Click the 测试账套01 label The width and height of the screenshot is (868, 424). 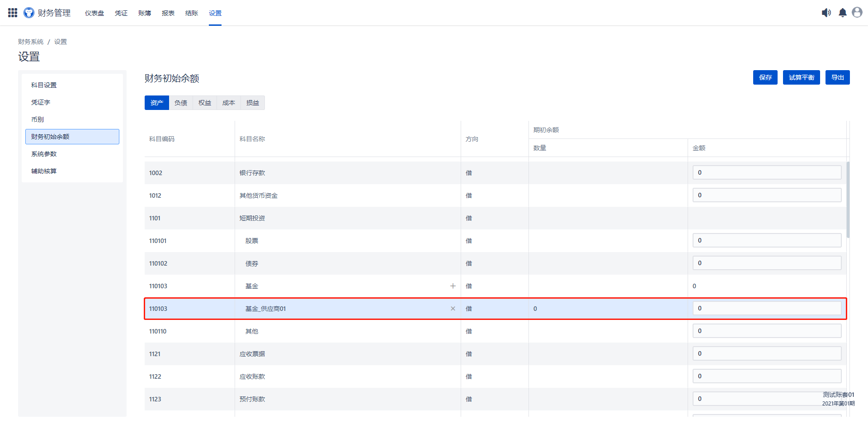pos(839,395)
